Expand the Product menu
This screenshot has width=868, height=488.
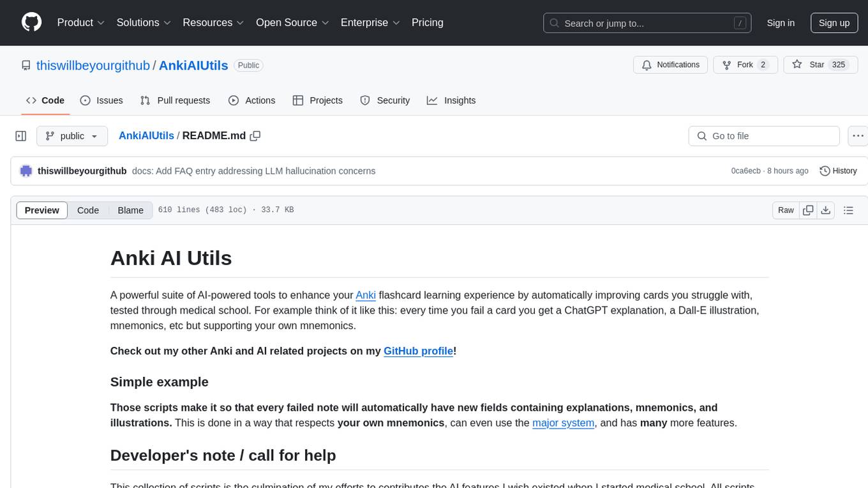point(81,22)
